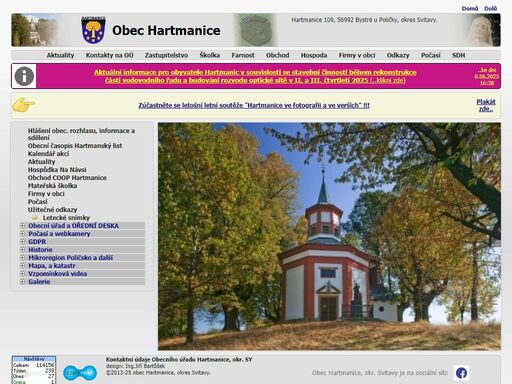Open the Farnost menu item
This screenshot has height=384, width=512.
pos(243,55)
